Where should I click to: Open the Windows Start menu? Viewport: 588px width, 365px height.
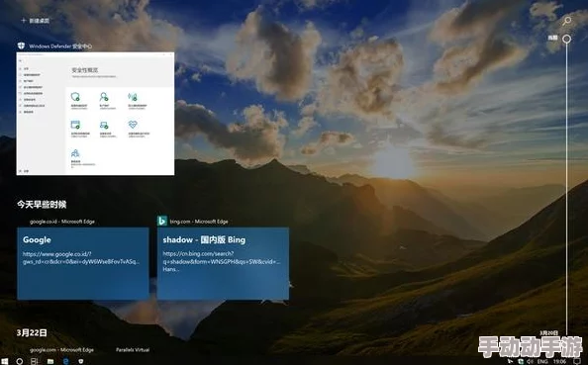5,361
